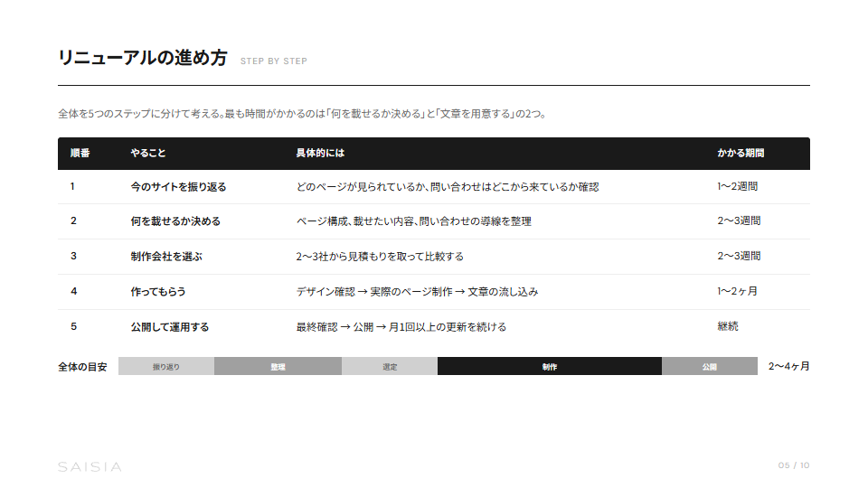Viewport: 868px width, 488px height.
Task: Click the 05 / 10 page number
Action: pos(794,465)
